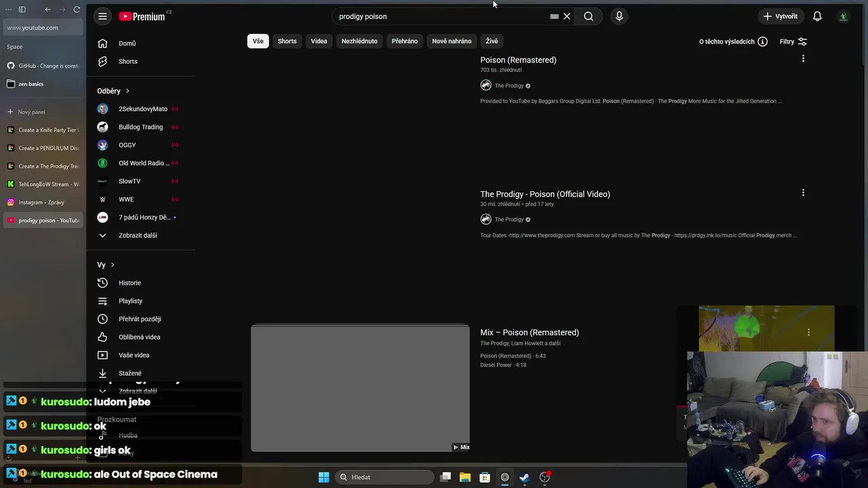Expand the Odběry section chevron

click(x=127, y=91)
